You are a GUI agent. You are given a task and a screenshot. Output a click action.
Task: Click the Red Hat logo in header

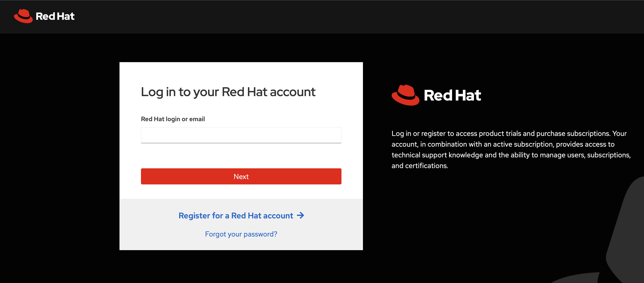[44, 16]
